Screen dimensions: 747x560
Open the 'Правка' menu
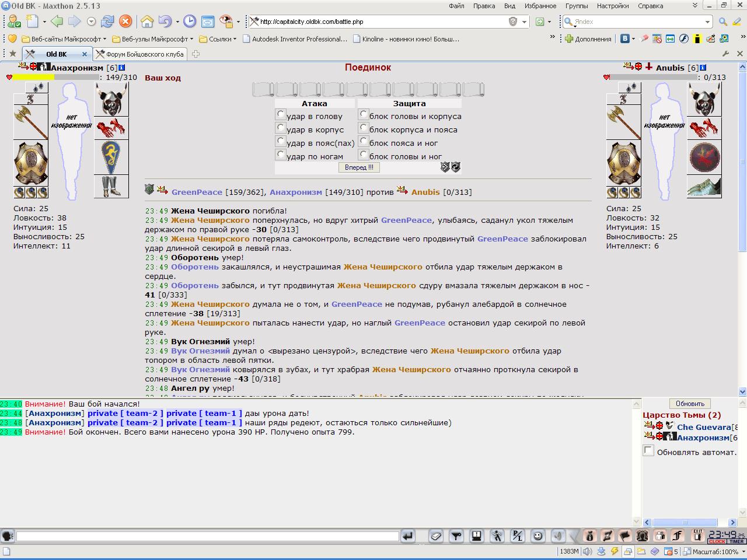tap(484, 6)
